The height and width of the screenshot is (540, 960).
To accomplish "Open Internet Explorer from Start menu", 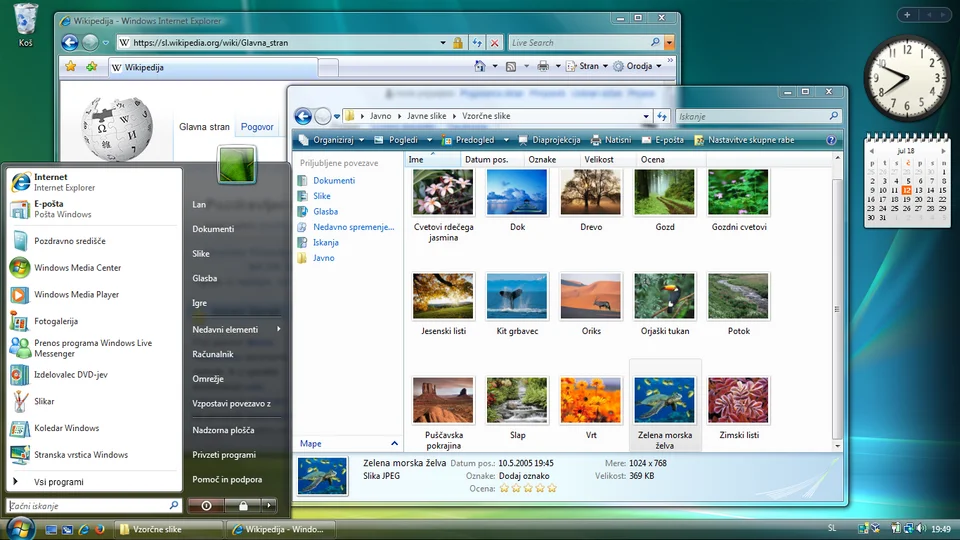I will 94,182.
